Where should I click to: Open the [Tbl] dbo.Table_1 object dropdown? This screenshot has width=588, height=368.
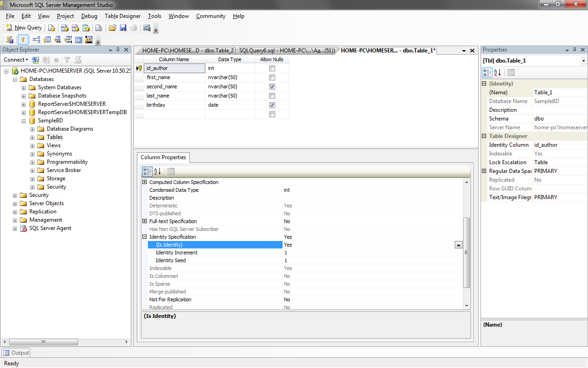(x=583, y=61)
